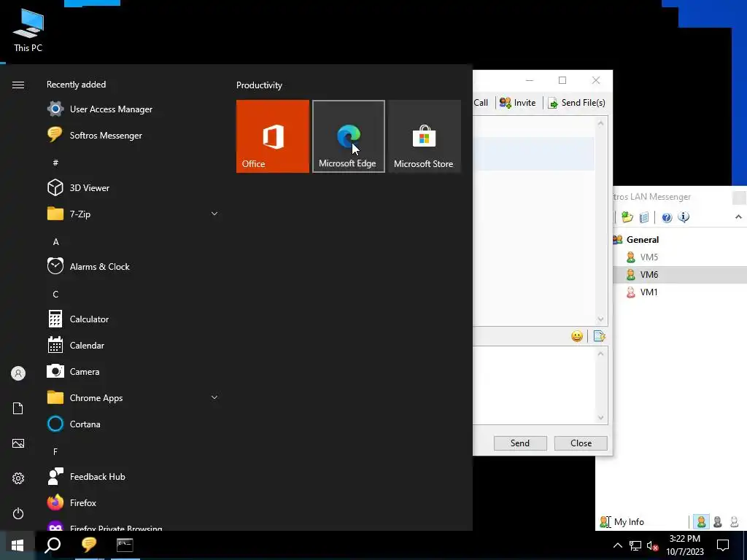The image size is (747, 560).
Task: Jump to letter C section header
Action: click(x=55, y=295)
